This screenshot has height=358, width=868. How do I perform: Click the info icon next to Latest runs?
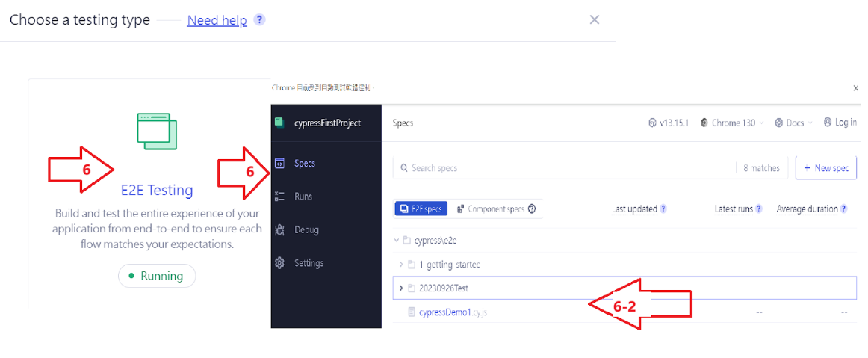(x=759, y=209)
